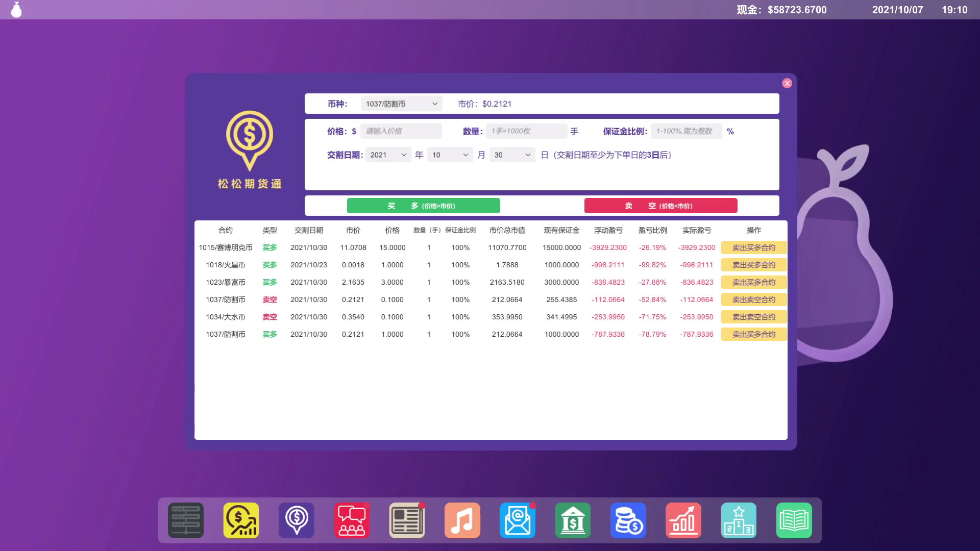Click 卖出卖空合约 for the 1034/大水币 row

(x=753, y=317)
